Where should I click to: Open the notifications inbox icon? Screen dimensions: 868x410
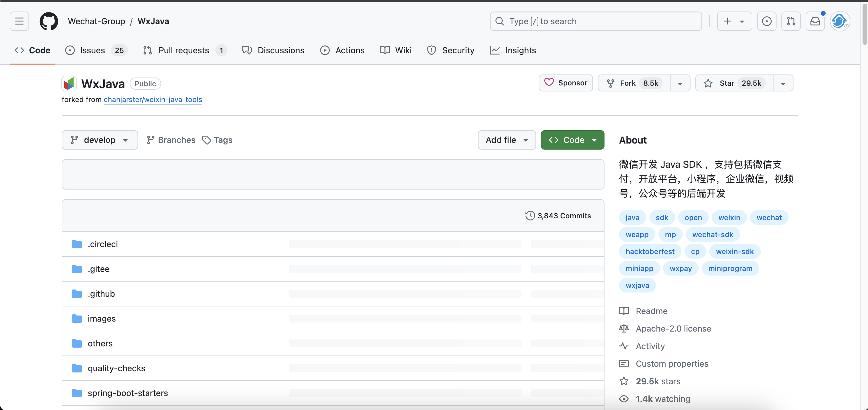[815, 21]
